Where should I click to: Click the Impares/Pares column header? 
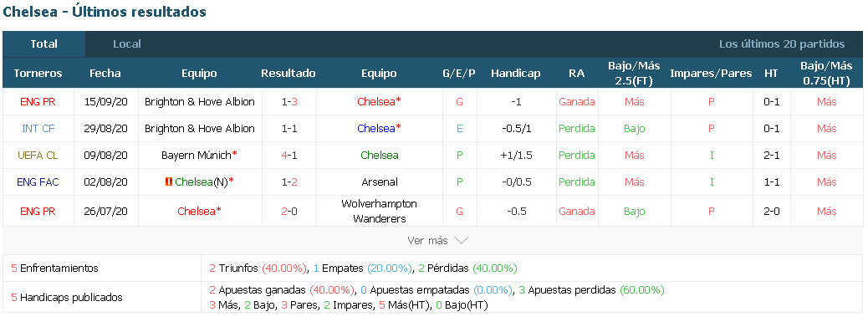711,73
